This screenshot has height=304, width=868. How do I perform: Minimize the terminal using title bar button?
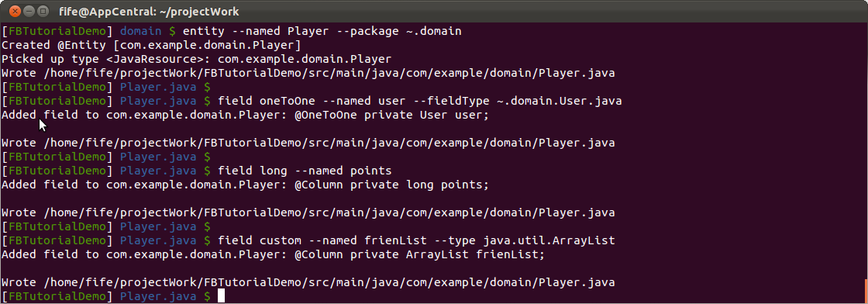(28, 11)
